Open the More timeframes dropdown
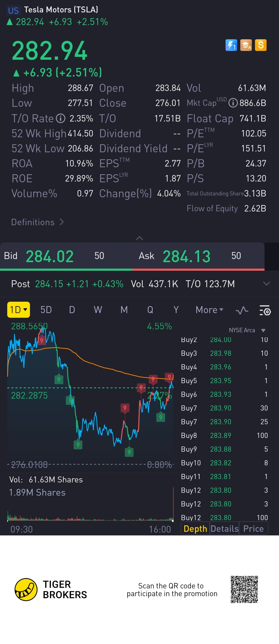The image size is (279, 644). [x=209, y=310]
